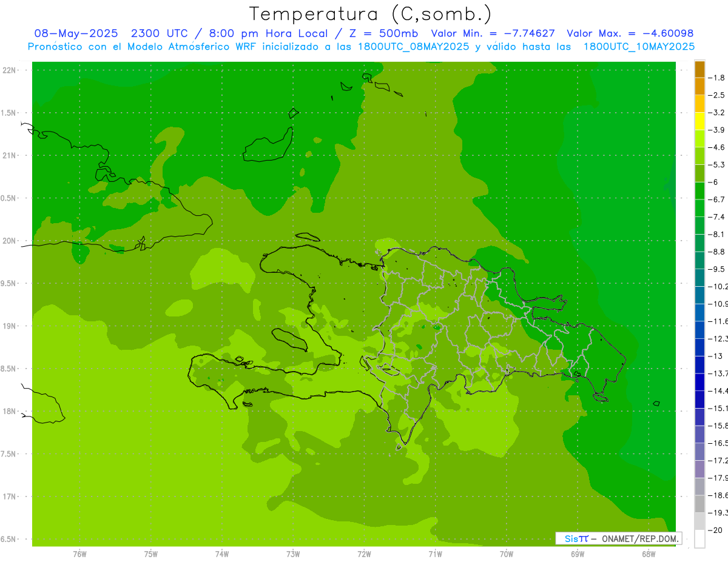Pick the olive swatch between -5.3 and -6

pos(699,173)
